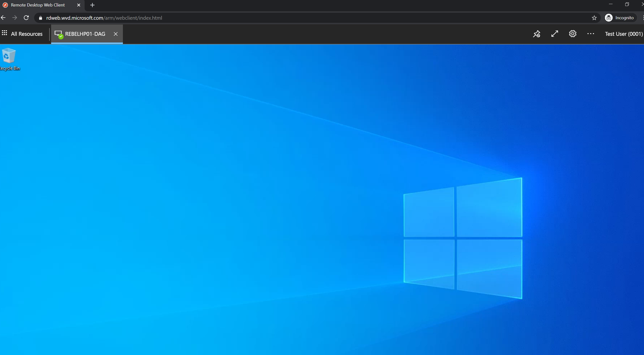The height and width of the screenshot is (355, 644).
Task: Reload the Remote Desktop Web Client page
Action: pyautogui.click(x=26, y=18)
